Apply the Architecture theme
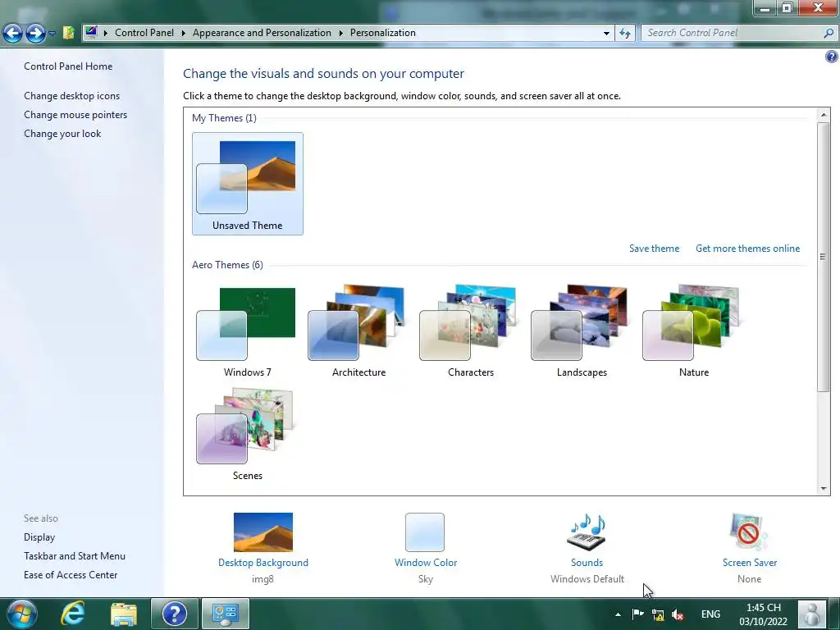 358,331
